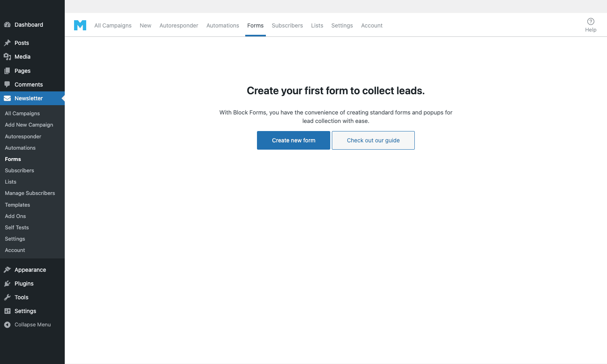Click the Comments bubble icon
The width and height of the screenshot is (607, 364).
coord(7,85)
